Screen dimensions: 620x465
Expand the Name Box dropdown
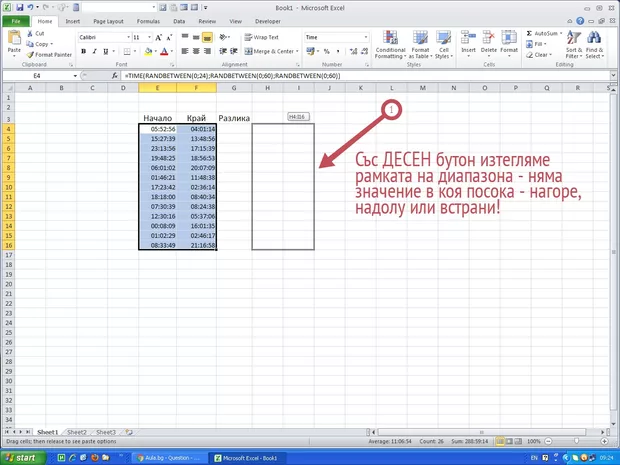[x=104, y=76]
